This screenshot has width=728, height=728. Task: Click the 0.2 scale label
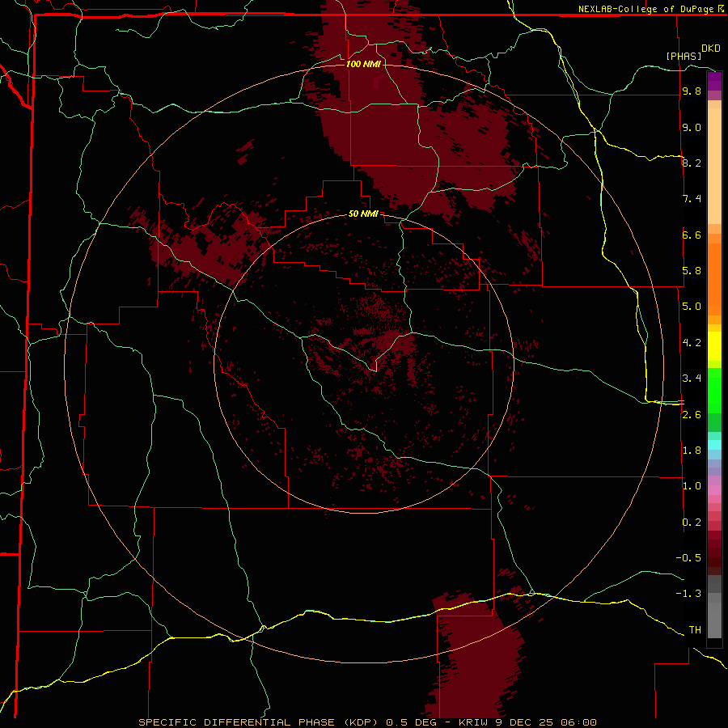click(x=692, y=523)
